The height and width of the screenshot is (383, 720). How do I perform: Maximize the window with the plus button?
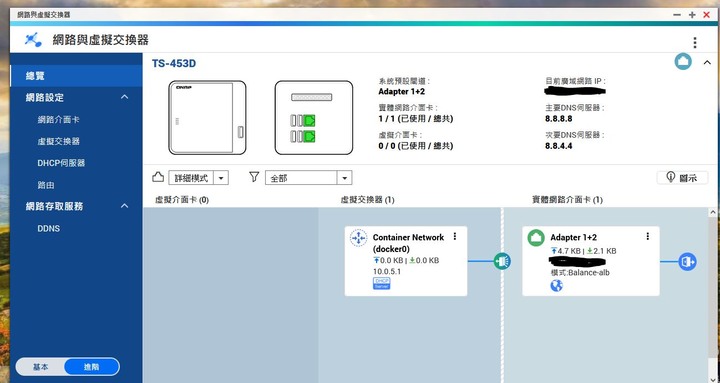point(692,15)
